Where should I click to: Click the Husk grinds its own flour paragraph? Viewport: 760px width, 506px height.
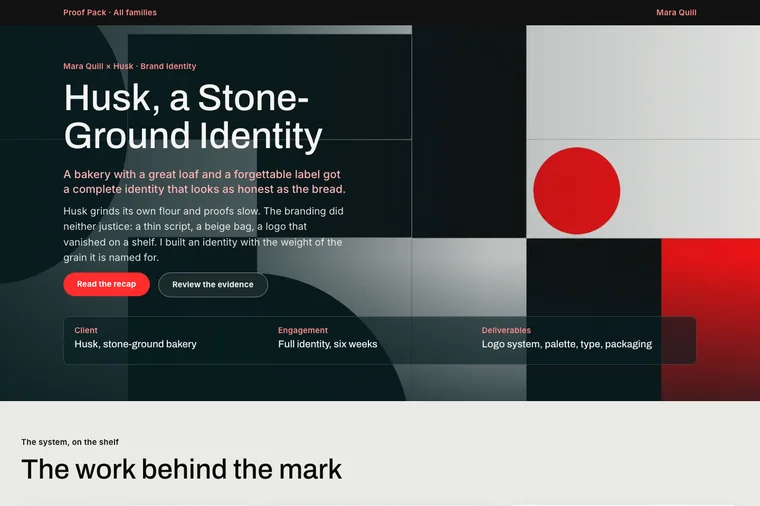(x=204, y=234)
